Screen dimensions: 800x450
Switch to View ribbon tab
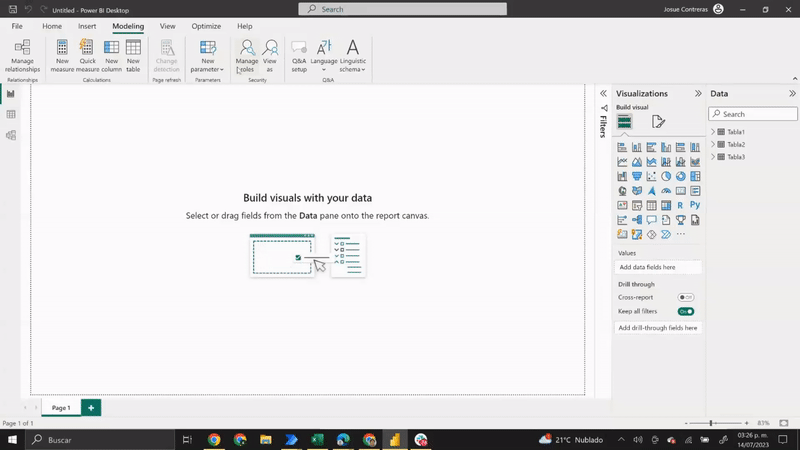coord(167,26)
